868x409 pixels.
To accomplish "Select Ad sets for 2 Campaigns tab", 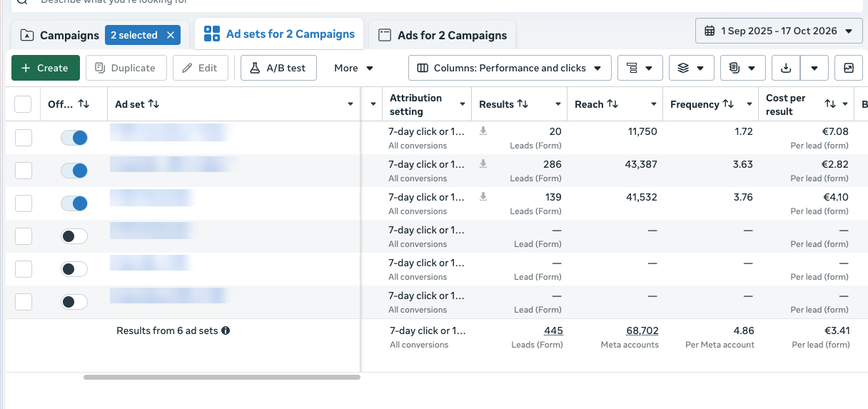I will click(x=279, y=34).
